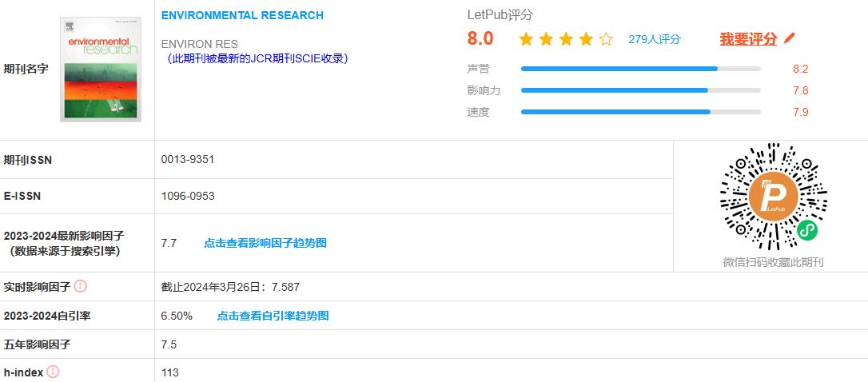868x382 pixels.
Task: Click the 影响力 score 7.8
Action: coord(801,90)
